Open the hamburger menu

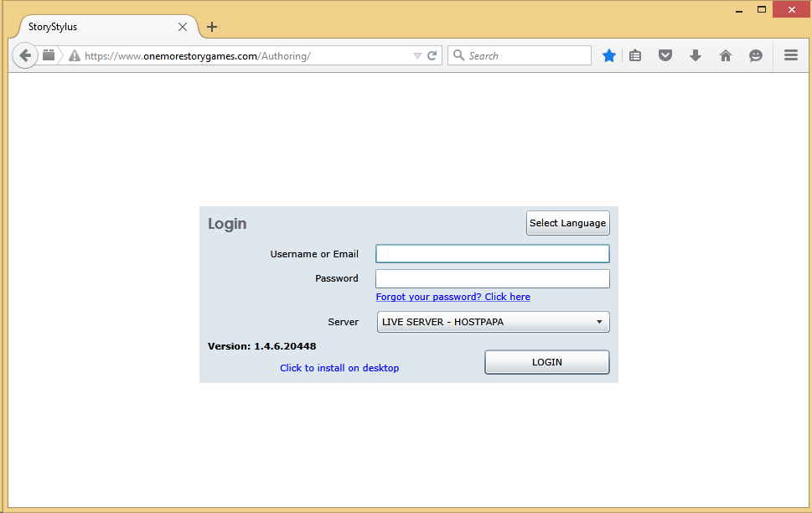791,55
